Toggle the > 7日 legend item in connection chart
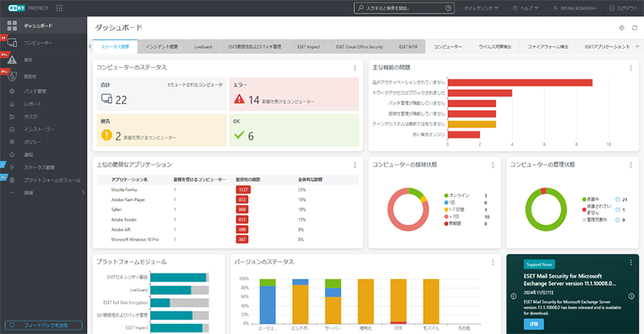This screenshot has width=644, height=334. [x=459, y=217]
